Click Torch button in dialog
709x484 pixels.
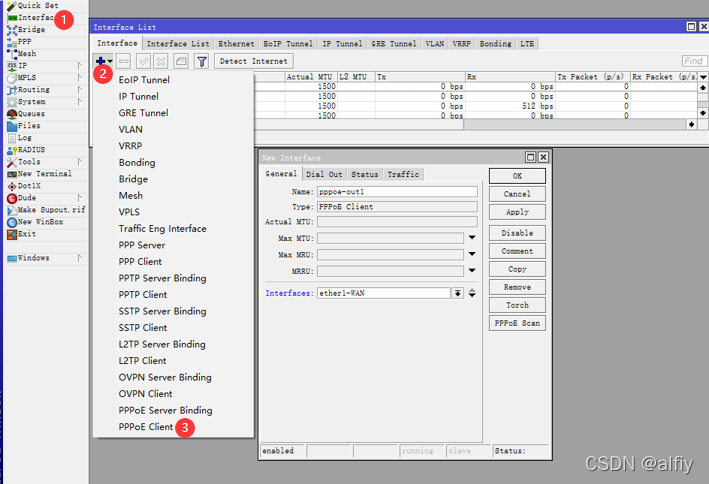[517, 305]
